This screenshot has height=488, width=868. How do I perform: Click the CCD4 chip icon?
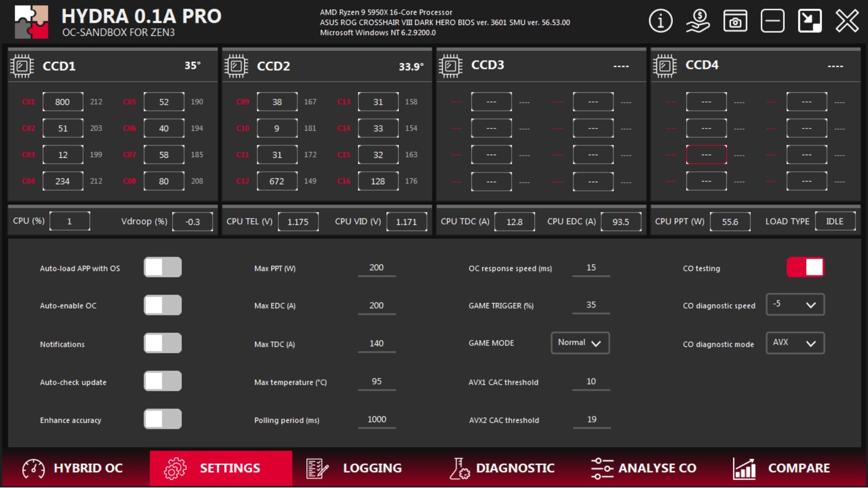665,66
